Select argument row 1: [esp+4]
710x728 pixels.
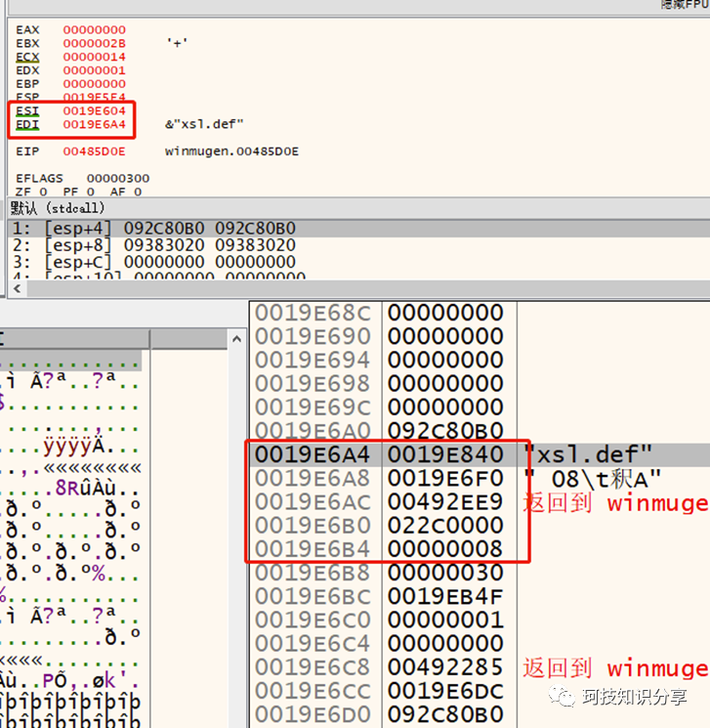coord(358,229)
